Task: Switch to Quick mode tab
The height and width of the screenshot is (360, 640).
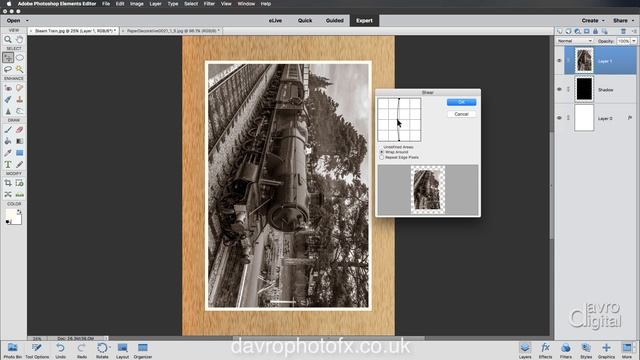Action: pos(305,20)
